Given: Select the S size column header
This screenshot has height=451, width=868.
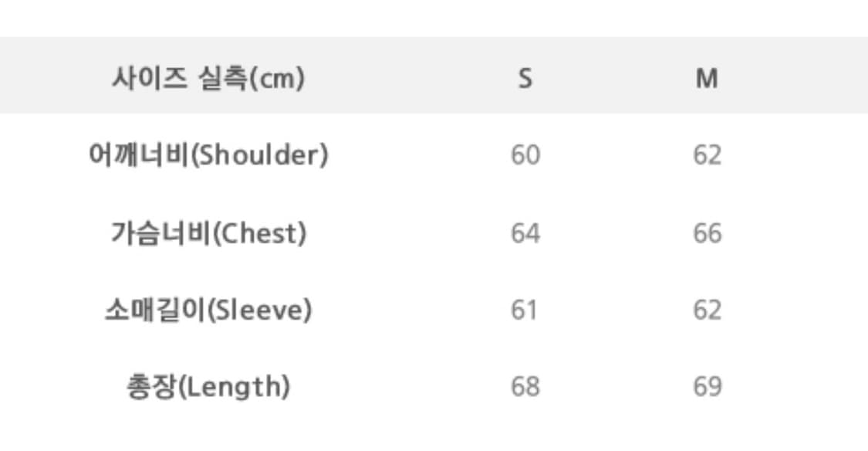Looking at the screenshot, I should point(525,78).
